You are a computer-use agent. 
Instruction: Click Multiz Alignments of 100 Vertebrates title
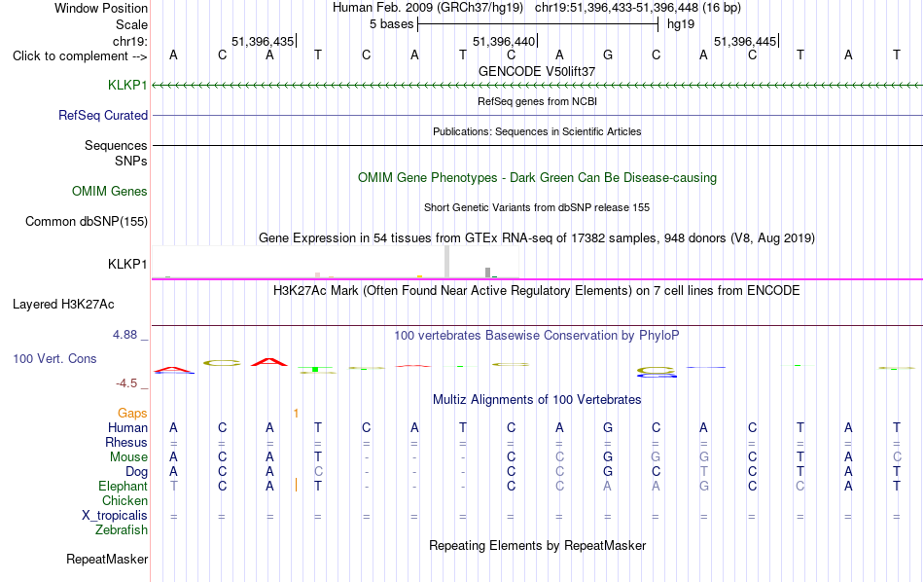(537, 400)
